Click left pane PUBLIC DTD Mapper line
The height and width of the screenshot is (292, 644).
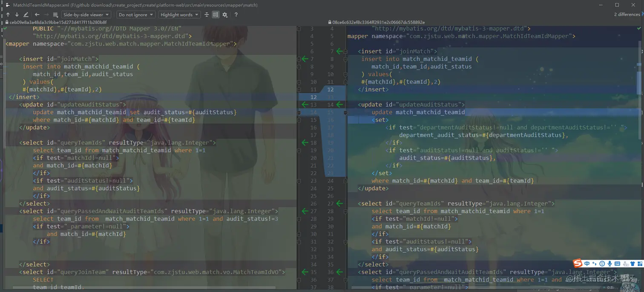tap(107, 29)
